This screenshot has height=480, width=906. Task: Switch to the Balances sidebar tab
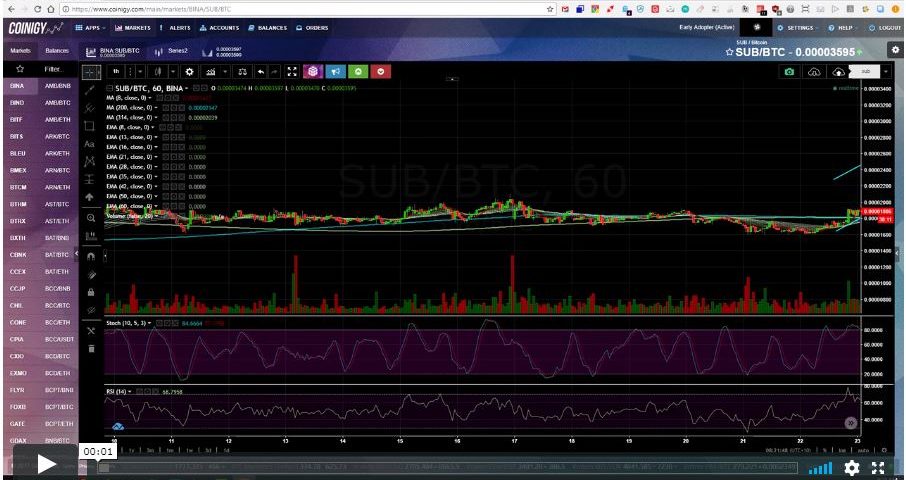pyautogui.click(x=56, y=50)
